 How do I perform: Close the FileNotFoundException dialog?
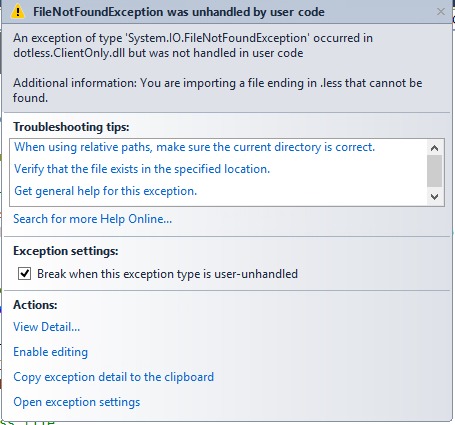tap(441, 12)
